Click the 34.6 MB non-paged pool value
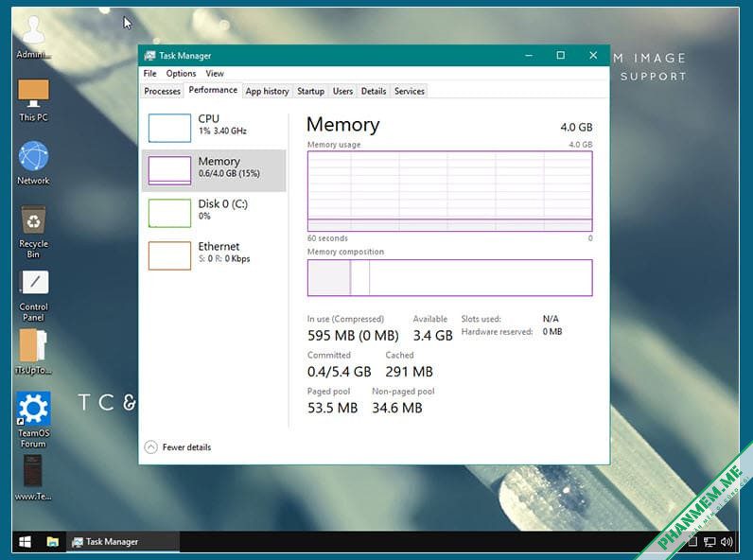This screenshot has height=560, width=753. point(397,408)
